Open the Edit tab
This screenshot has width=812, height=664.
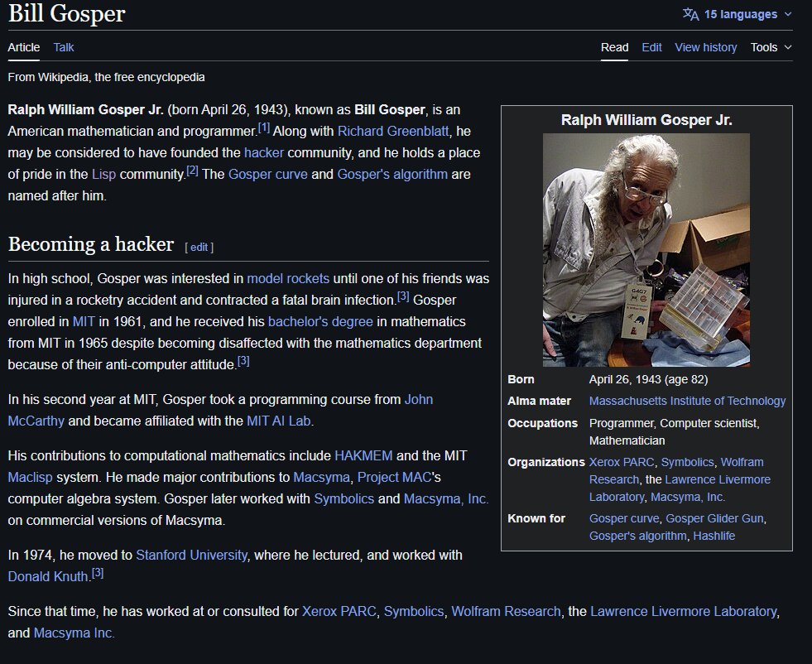(651, 47)
